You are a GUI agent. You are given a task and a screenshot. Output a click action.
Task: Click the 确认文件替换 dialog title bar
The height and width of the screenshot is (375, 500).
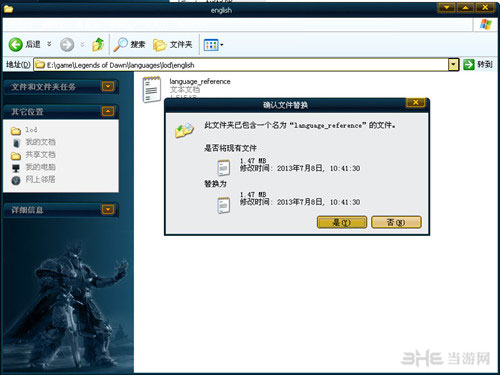[x=285, y=105]
